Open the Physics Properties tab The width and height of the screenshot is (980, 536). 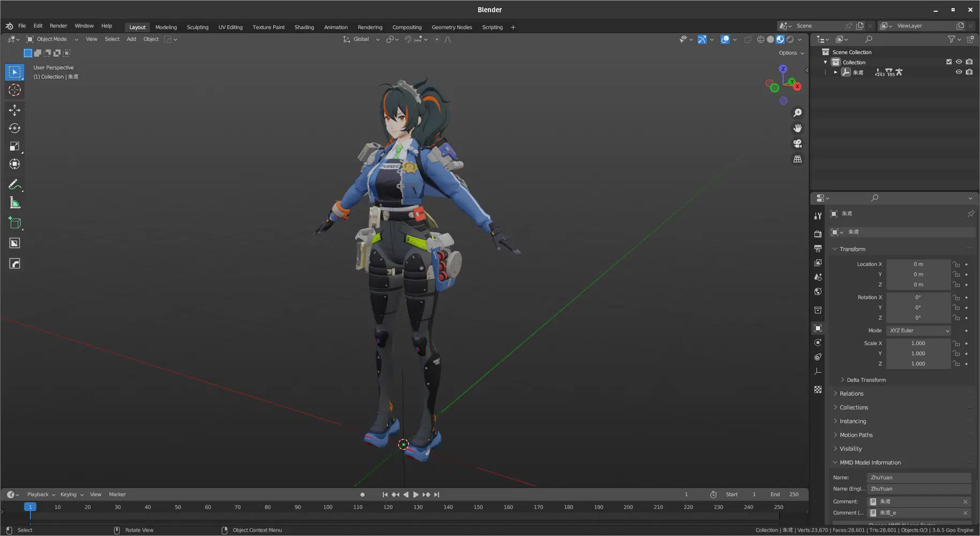818,342
